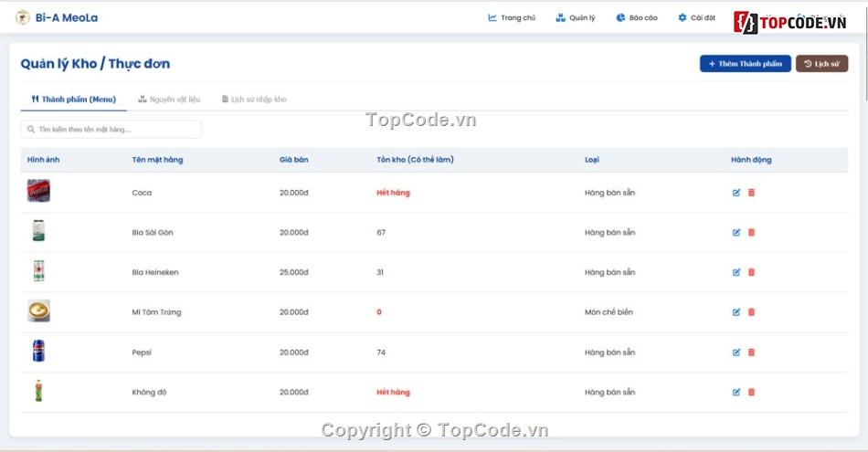Switch to Lịch sử nhập kho tab
868x452 pixels.
254,100
